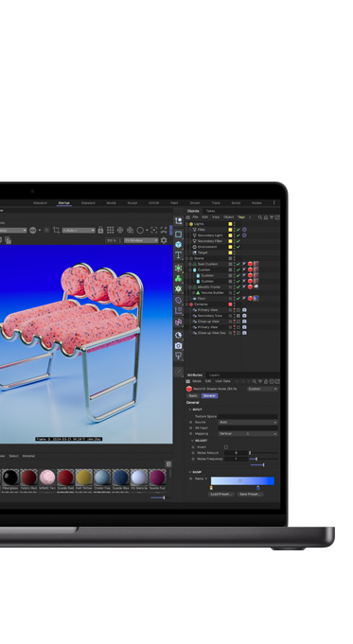This screenshot has height=644, width=353.
Task: Collapse the INPUT section
Action: (190, 409)
